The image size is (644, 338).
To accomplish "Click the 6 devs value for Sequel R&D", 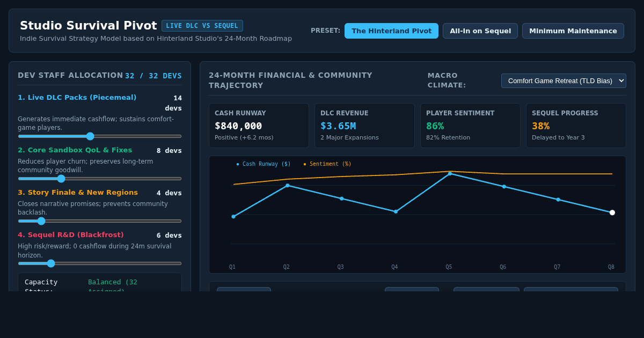I will click(x=169, y=236).
